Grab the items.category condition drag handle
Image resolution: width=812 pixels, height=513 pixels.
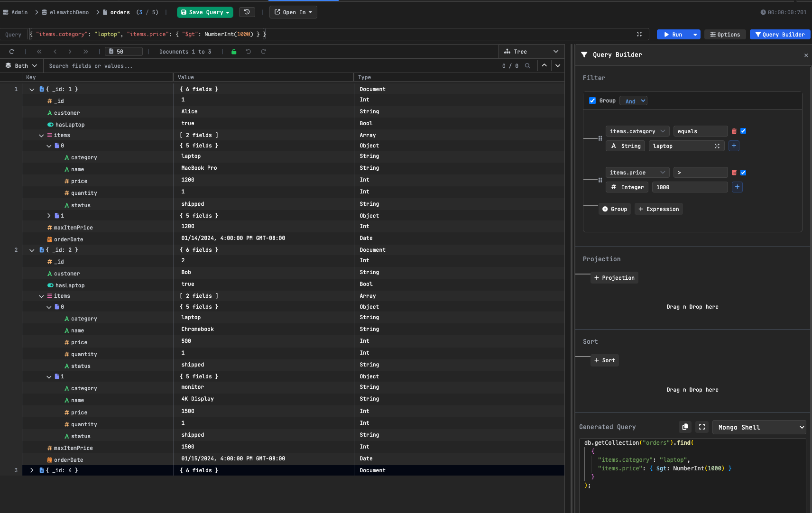pos(600,138)
